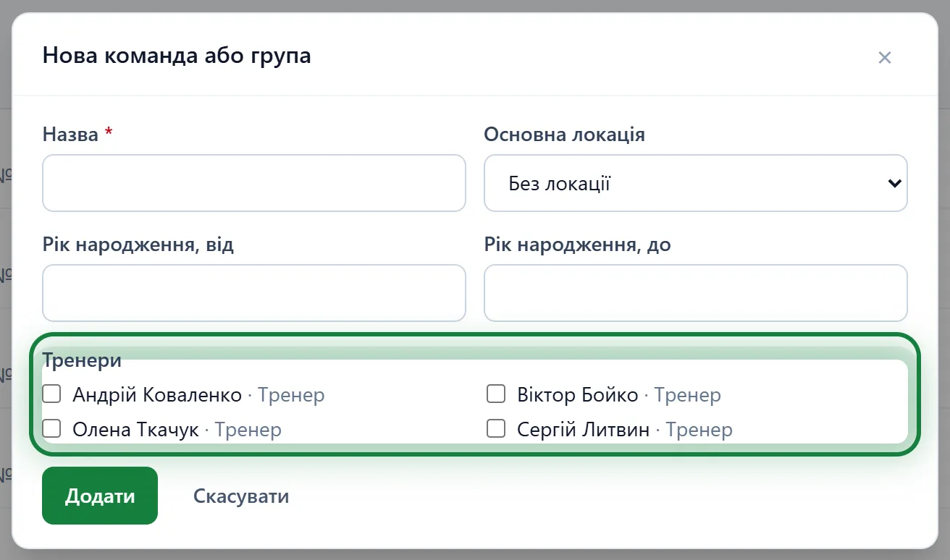Close the new team dialog
The width and height of the screenshot is (950, 560).
coord(884,58)
